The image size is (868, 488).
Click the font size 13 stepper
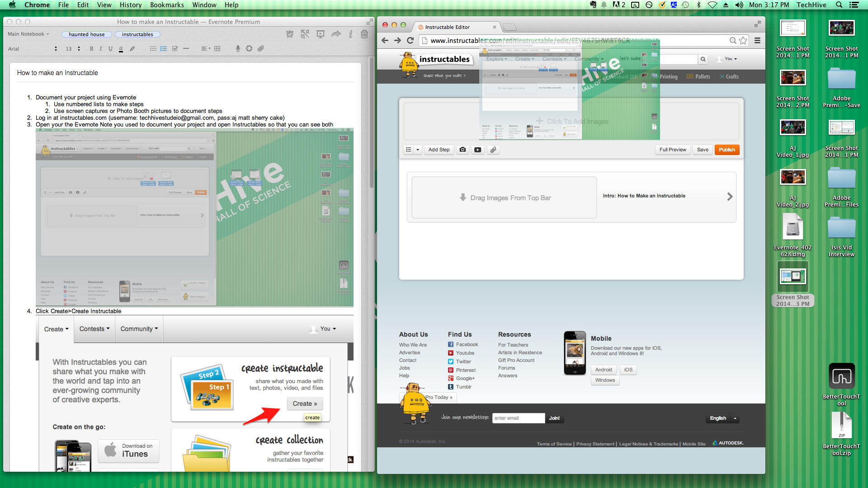tap(79, 48)
